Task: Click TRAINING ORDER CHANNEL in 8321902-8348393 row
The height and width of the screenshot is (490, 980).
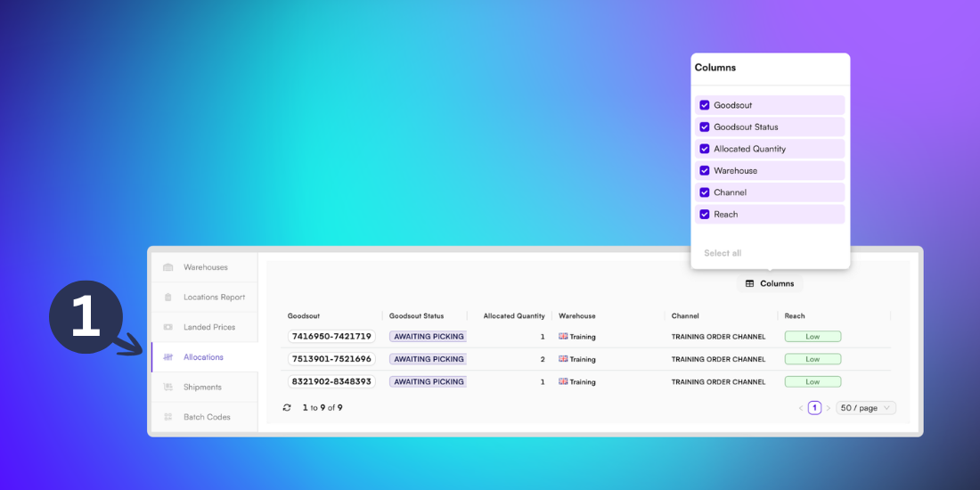Action: 718,381
